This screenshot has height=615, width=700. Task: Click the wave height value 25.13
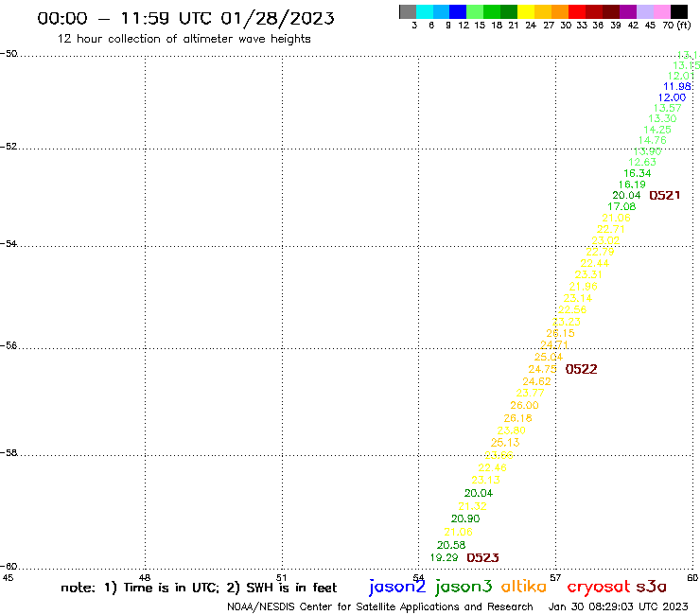(505, 443)
